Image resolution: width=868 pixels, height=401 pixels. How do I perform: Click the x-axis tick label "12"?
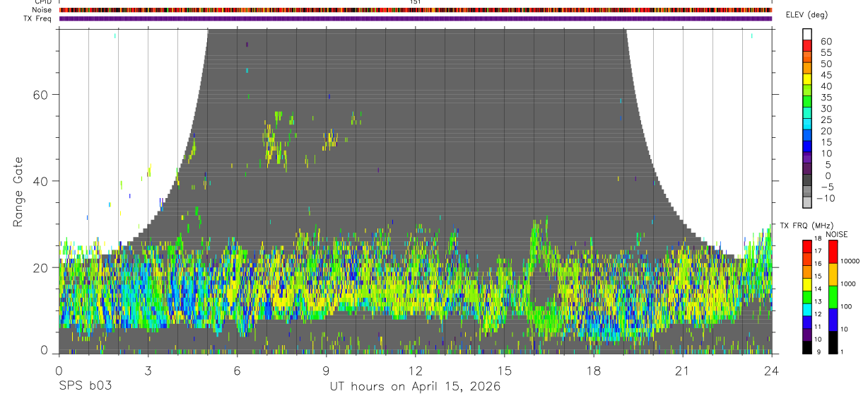click(416, 371)
